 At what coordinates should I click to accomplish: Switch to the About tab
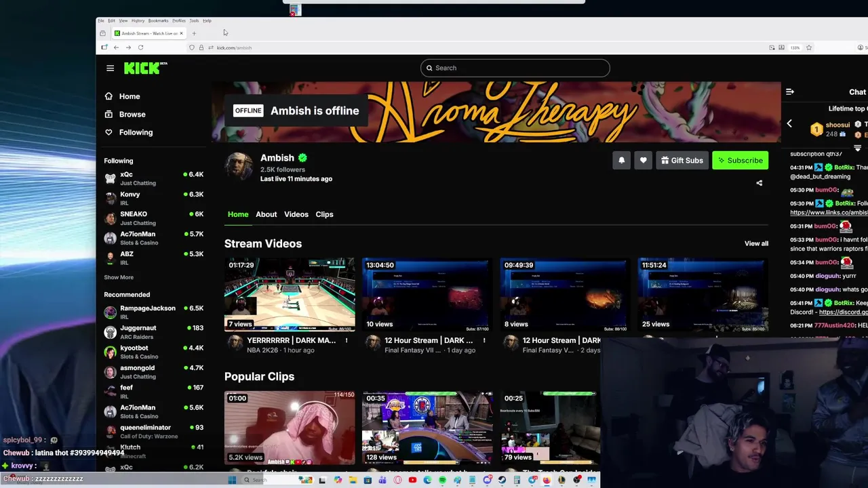click(x=266, y=214)
